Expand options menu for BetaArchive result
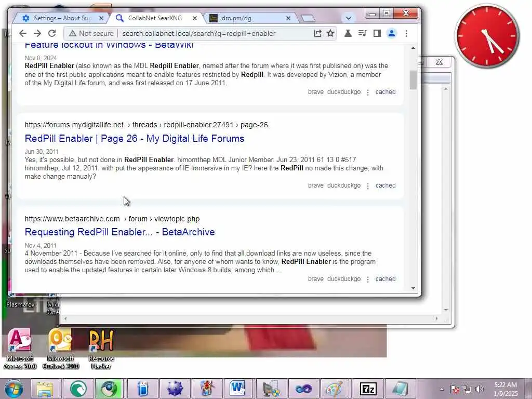 click(368, 279)
